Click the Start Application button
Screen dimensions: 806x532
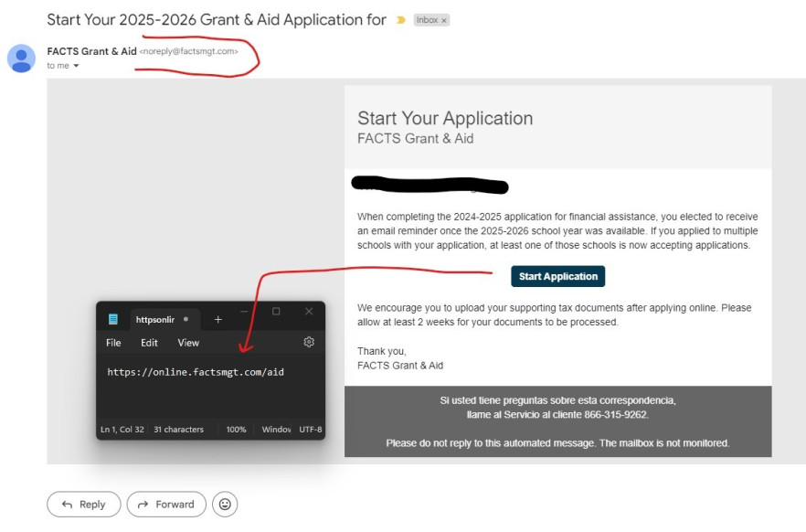(557, 277)
